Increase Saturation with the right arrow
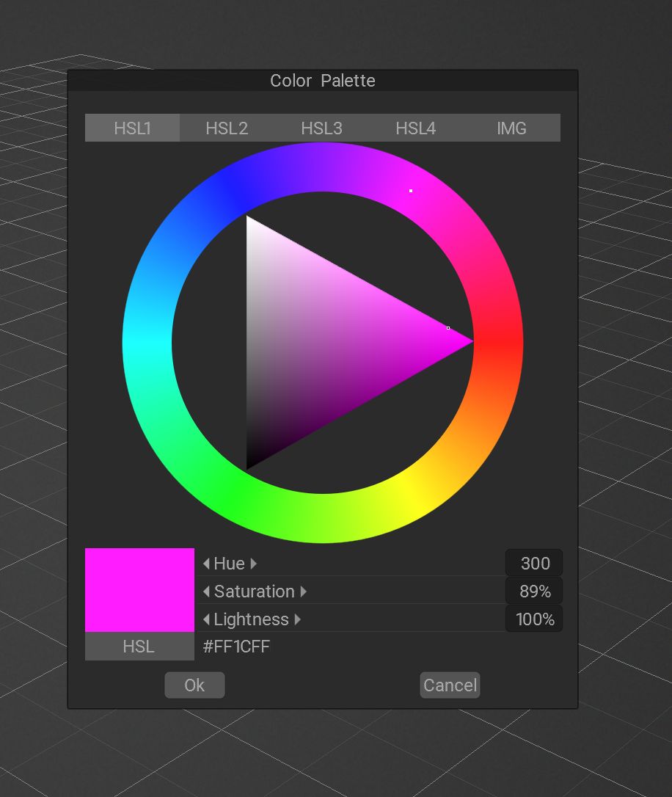 [303, 592]
